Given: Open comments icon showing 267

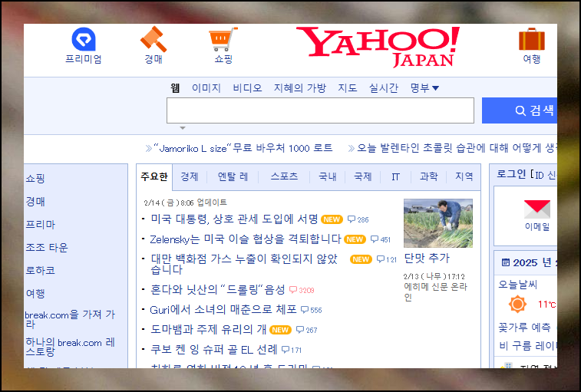Looking at the screenshot, I should tap(300, 330).
